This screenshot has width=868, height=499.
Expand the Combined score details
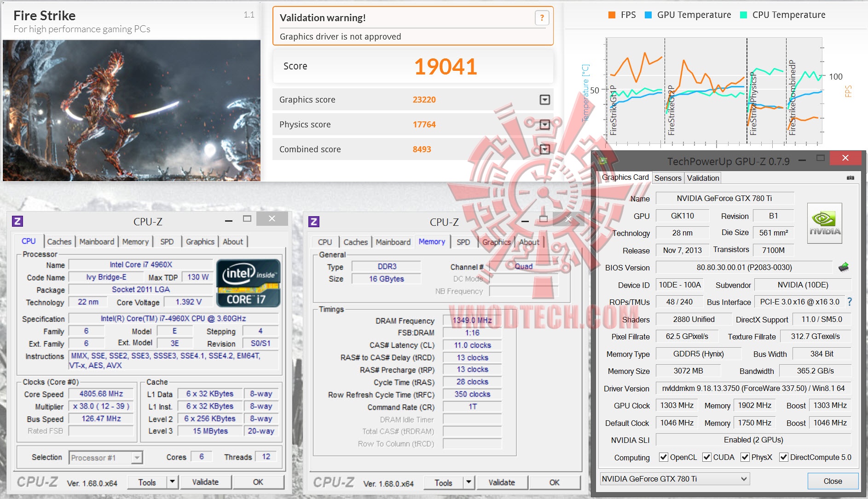[x=544, y=149]
